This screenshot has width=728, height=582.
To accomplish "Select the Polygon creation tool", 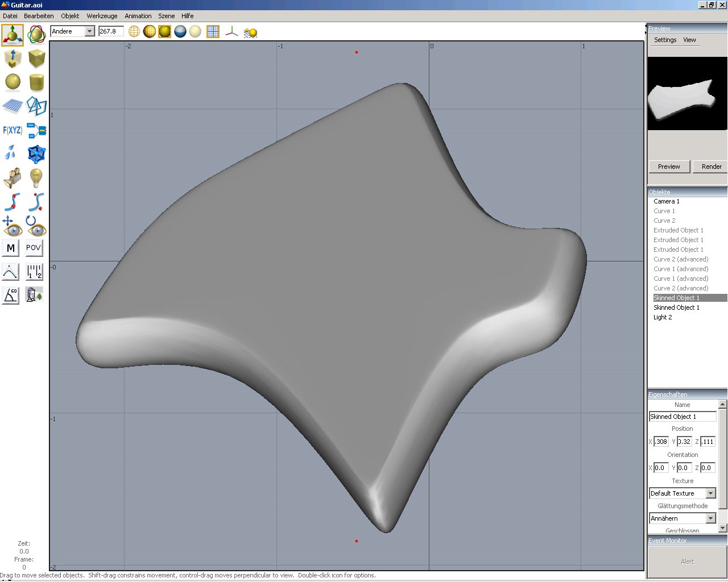I will [x=36, y=106].
